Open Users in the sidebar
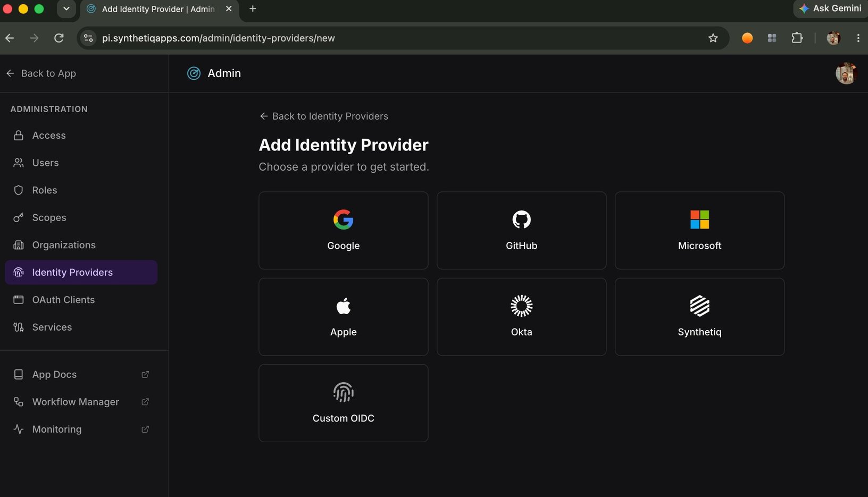This screenshot has height=497, width=868. (x=81, y=163)
